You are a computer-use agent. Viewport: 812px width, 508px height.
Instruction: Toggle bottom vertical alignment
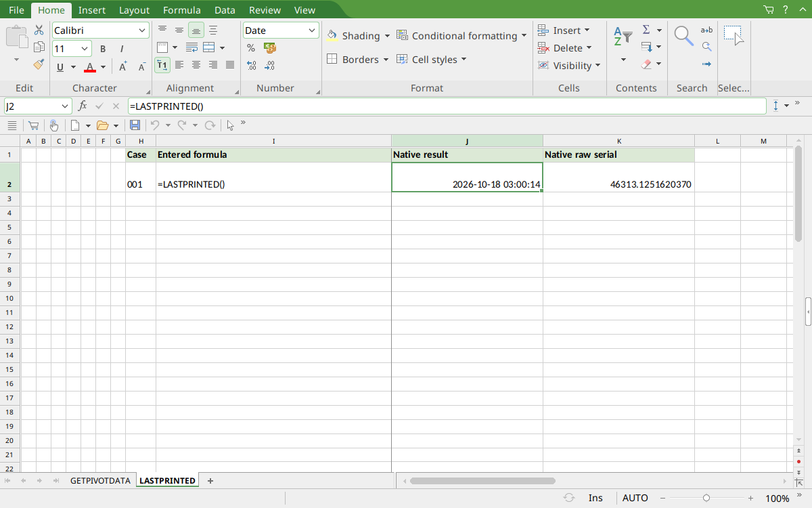click(x=196, y=30)
